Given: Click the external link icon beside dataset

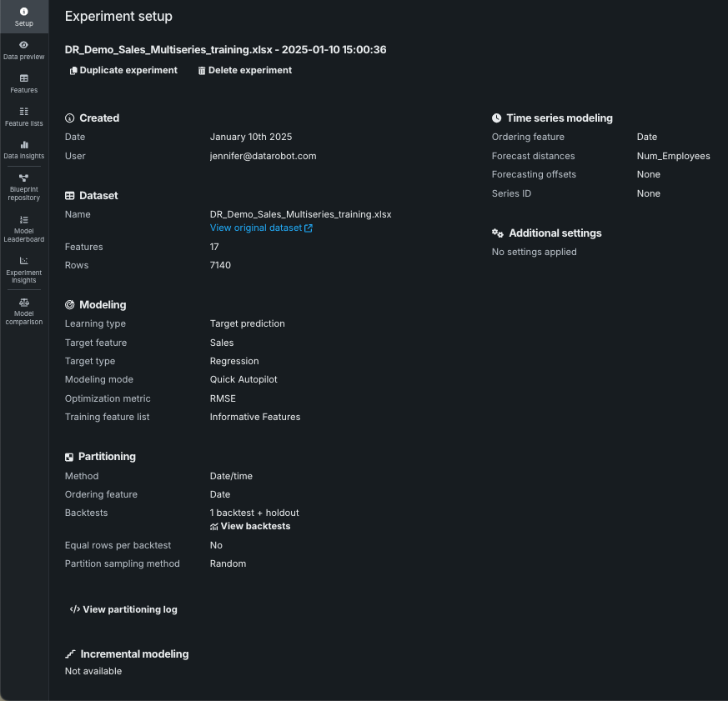Looking at the screenshot, I should point(309,228).
